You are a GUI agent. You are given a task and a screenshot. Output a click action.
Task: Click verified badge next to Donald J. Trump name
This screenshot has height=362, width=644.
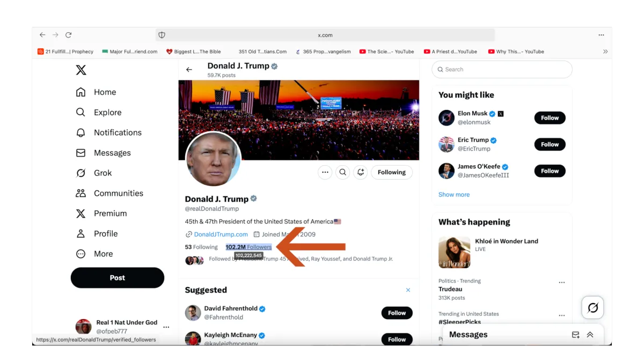(253, 198)
